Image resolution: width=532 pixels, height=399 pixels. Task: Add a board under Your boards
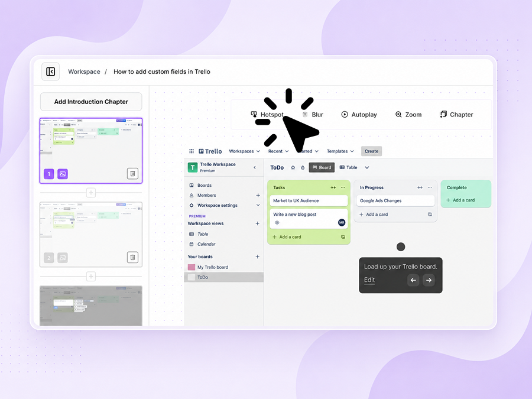click(258, 257)
